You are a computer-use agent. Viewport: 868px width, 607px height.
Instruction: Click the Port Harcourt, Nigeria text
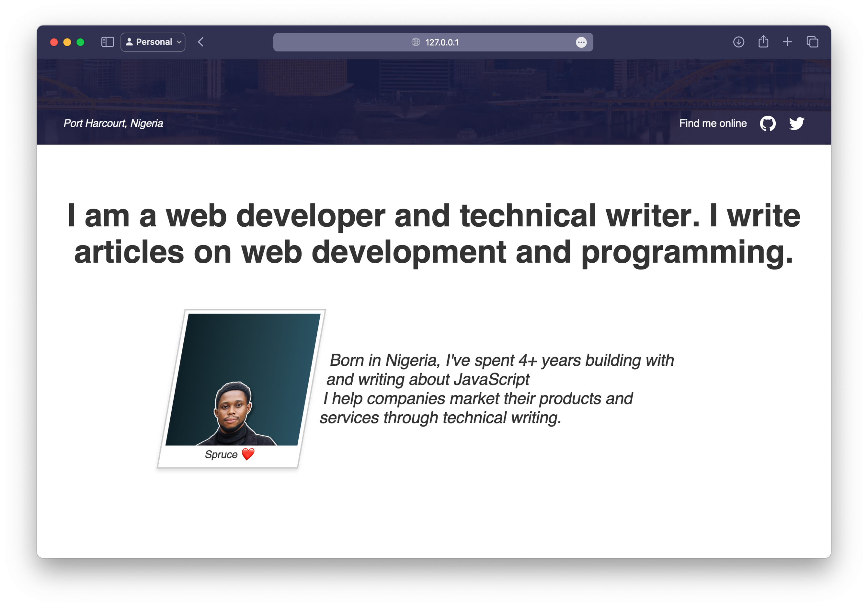(113, 123)
